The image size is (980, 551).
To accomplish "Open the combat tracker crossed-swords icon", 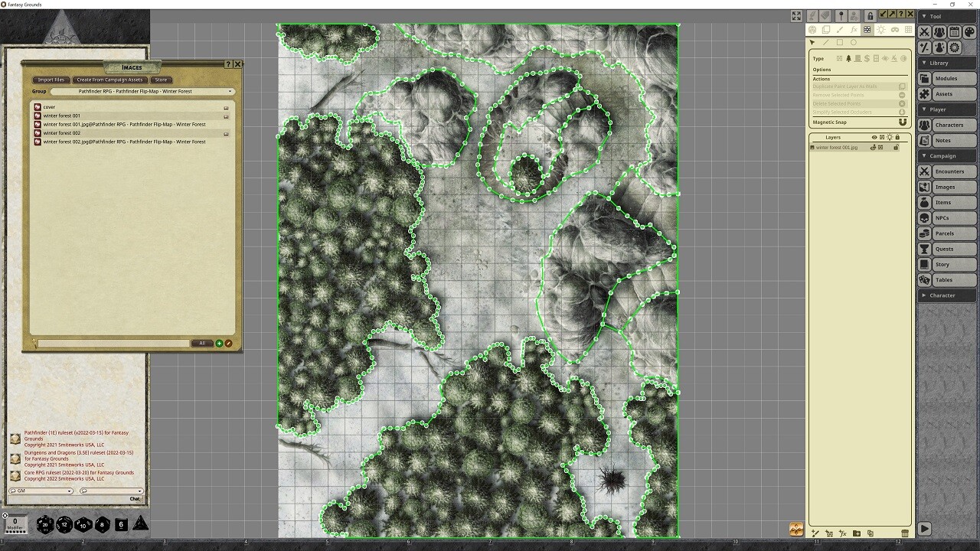I will pos(925,32).
